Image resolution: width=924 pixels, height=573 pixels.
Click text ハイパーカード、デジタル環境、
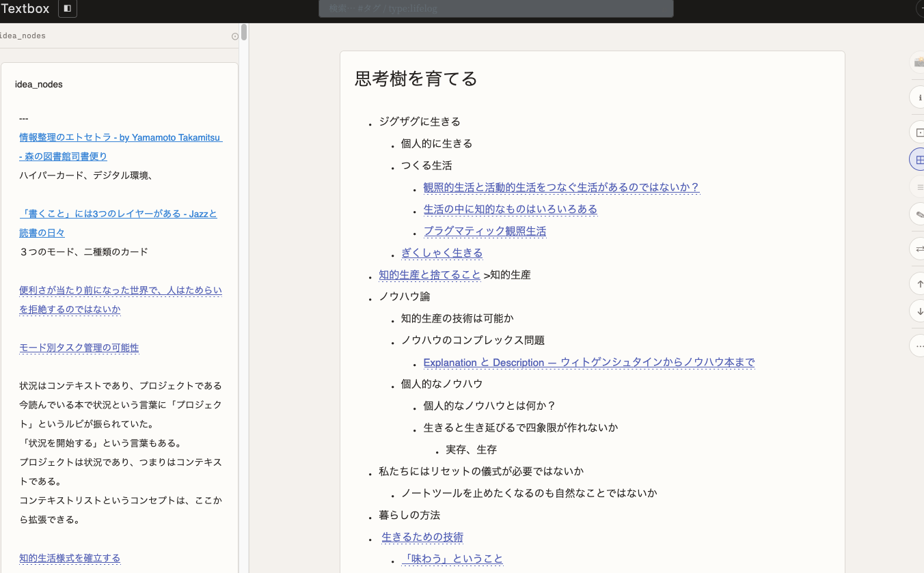click(x=85, y=176)
